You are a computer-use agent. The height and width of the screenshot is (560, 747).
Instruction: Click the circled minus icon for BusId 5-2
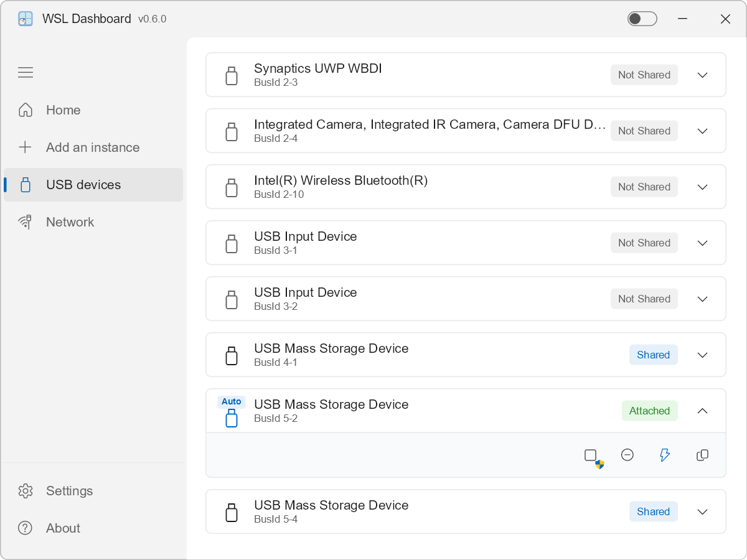click(x=627, y=455)
